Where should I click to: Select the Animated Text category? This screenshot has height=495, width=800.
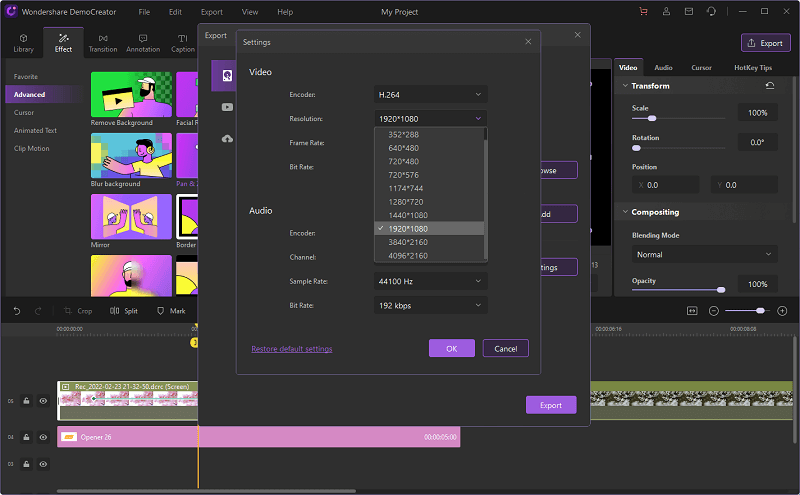[35, 130]
